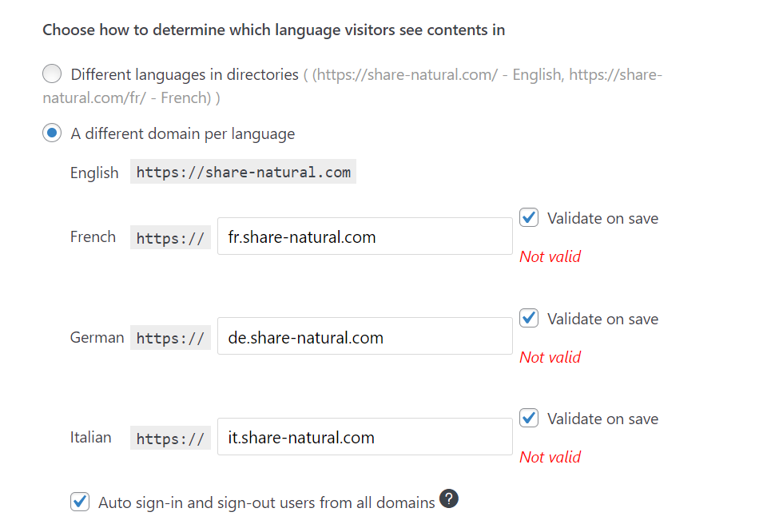Disable auto sign-in across all domains checkbox
Image resolution: width=759 pixels, height=532 pixels.
(x=79, y=502)
